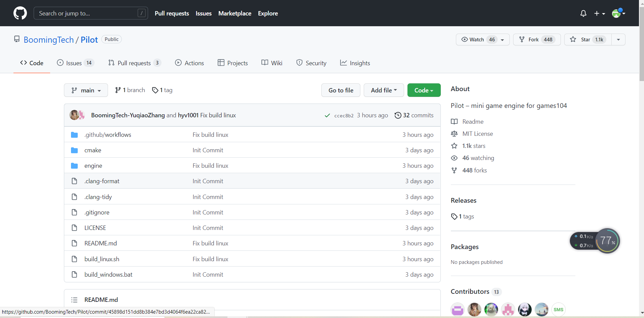The height and width of the screenshot is (318, 644).
Task: Click the fork icon beside 448 forks
Action: tap(454, 170)
